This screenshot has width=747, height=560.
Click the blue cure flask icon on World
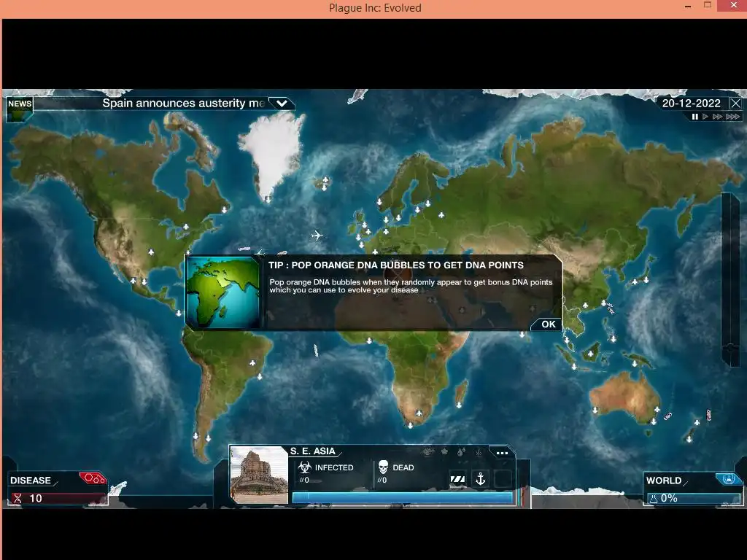(728, 479)
